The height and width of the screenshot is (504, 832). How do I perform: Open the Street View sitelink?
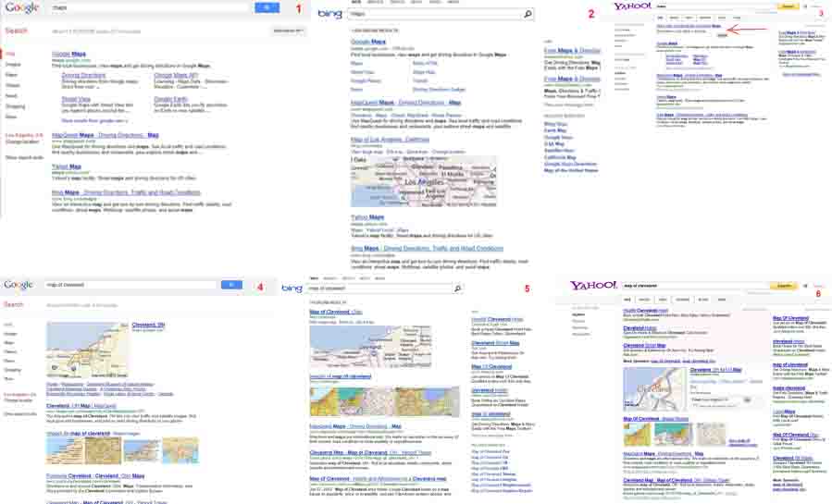pyautogui.click(x=76, y=99)
